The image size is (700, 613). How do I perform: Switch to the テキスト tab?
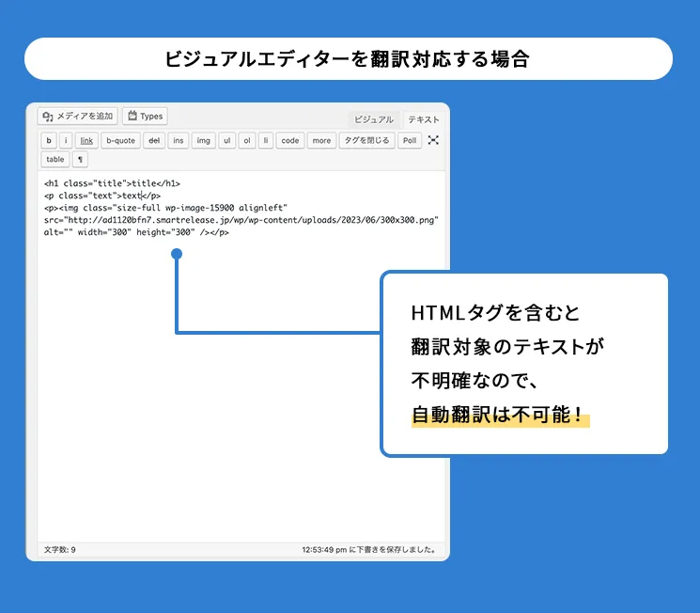pyautogui.click(x=423, y=119)
